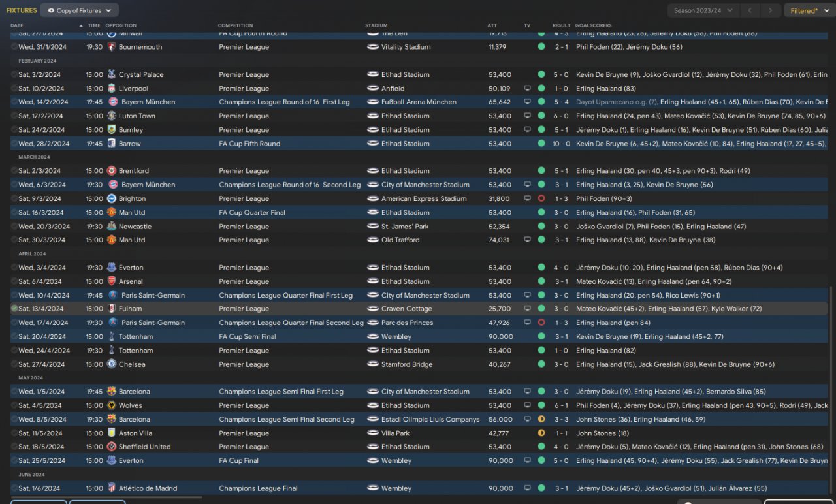The image size is (836, 504).
Task: Click the TV icon in the Liverpool row
Action: click(528, 88)
